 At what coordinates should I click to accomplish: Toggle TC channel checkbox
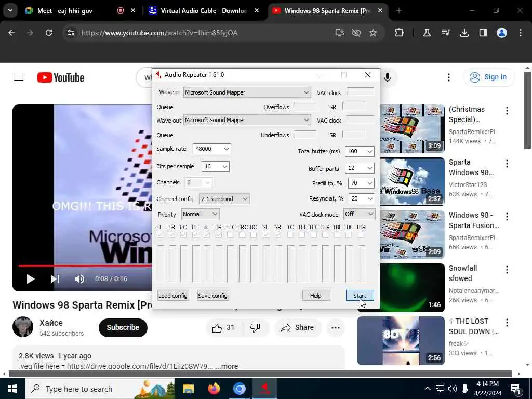290,235
